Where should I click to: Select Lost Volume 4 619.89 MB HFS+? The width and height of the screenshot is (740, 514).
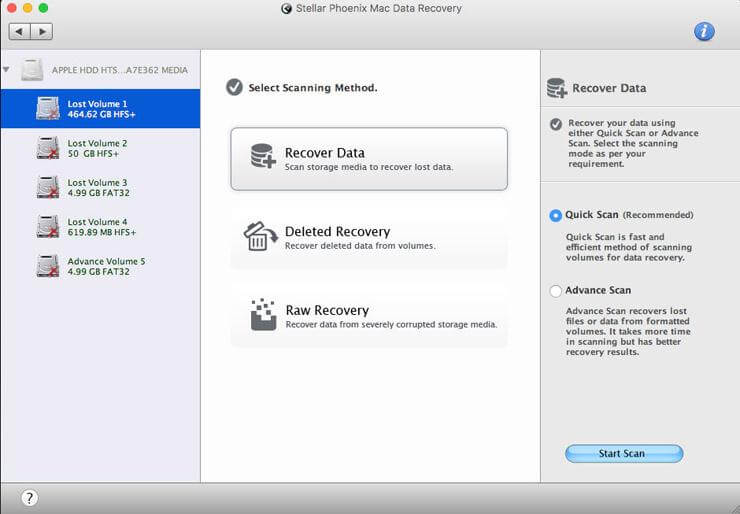click(100, 227)
